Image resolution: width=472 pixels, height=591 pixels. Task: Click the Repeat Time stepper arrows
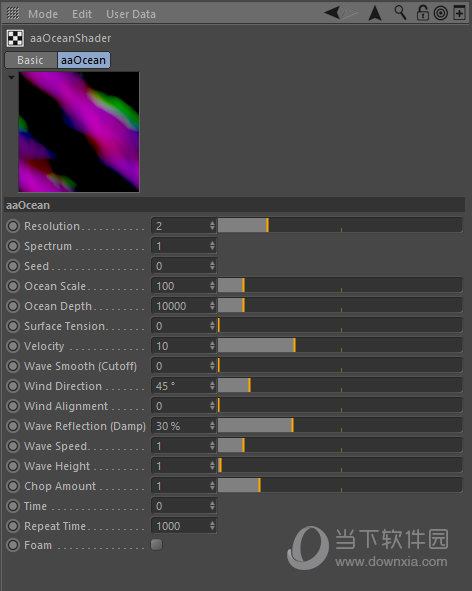tap(212, 526)
